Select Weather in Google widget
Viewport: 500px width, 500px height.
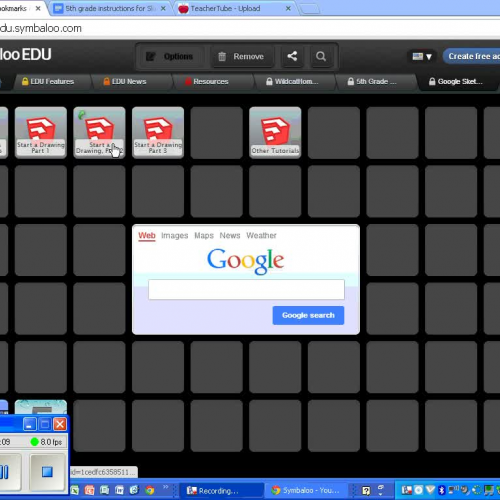tap(261, 235)
